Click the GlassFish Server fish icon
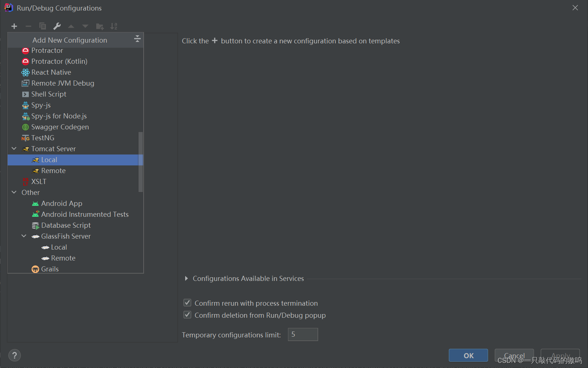 coord(35,236)
